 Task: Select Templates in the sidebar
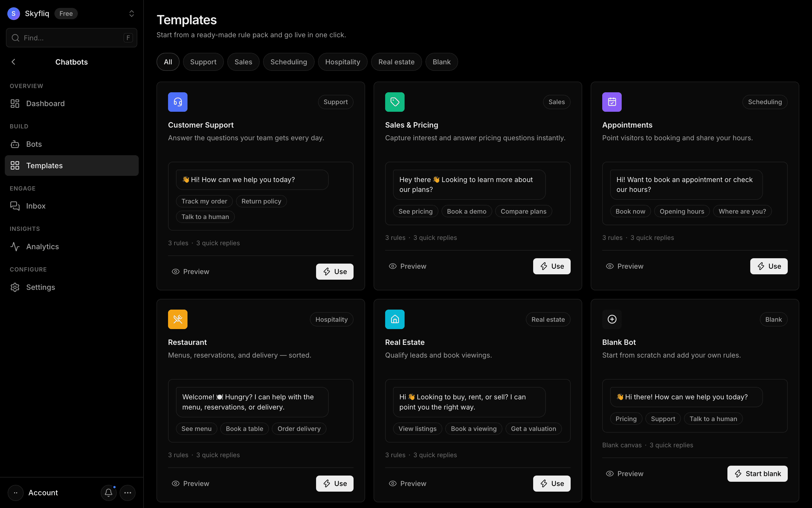coord(71,165)
